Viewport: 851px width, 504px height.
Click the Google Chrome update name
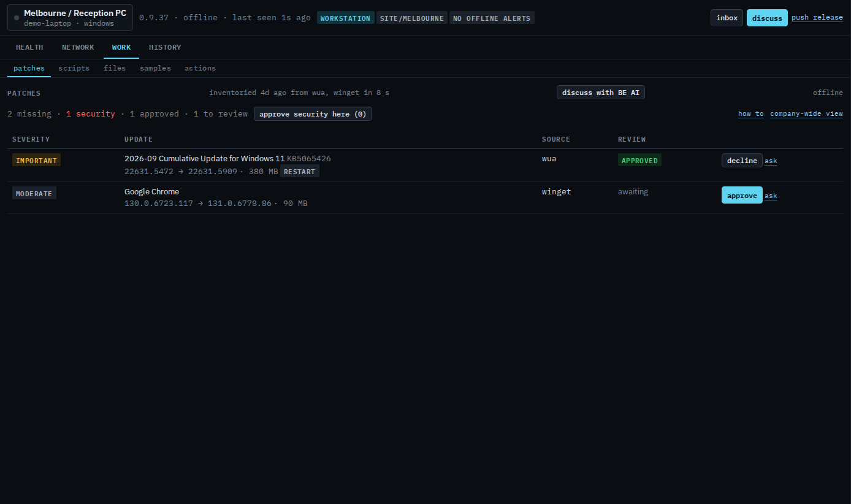tap(152, 192)
